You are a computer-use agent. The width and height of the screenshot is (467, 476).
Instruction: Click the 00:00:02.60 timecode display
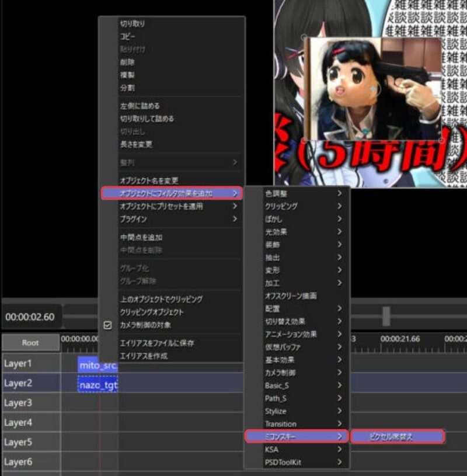[x=30, y=317]
